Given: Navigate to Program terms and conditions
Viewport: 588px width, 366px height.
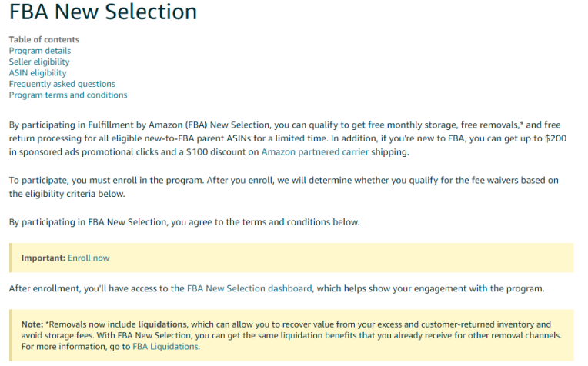Looking at the screenshot, I should tap(68, 95).
